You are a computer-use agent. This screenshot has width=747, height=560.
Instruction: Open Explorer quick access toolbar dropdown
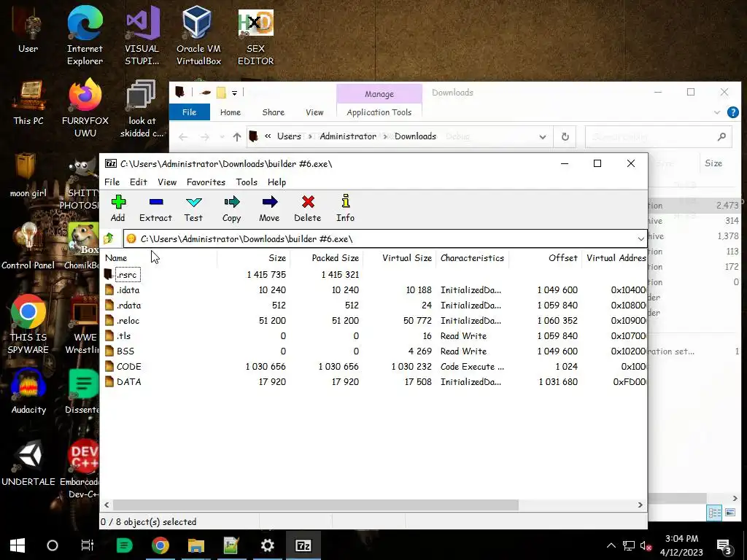(x=234, y=93)
